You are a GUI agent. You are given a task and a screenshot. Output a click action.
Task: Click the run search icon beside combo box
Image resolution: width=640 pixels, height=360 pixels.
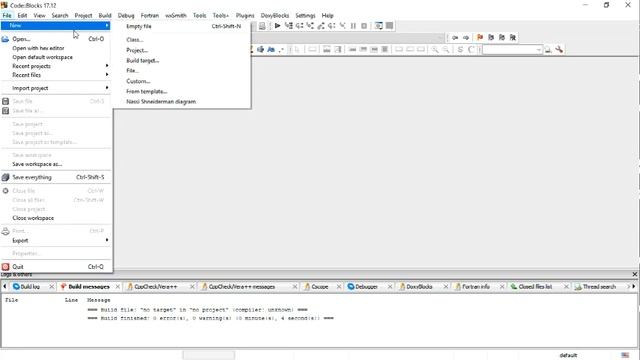[x=548, y=49]
